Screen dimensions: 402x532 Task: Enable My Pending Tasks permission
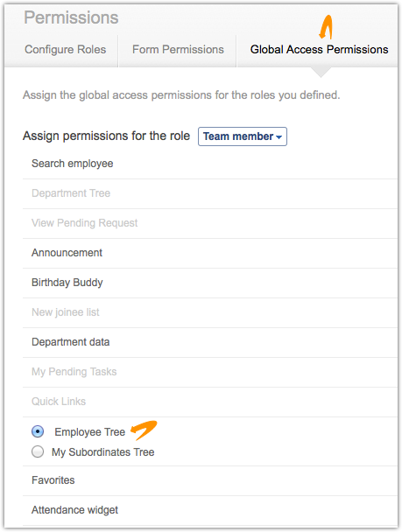coord(210,372)
